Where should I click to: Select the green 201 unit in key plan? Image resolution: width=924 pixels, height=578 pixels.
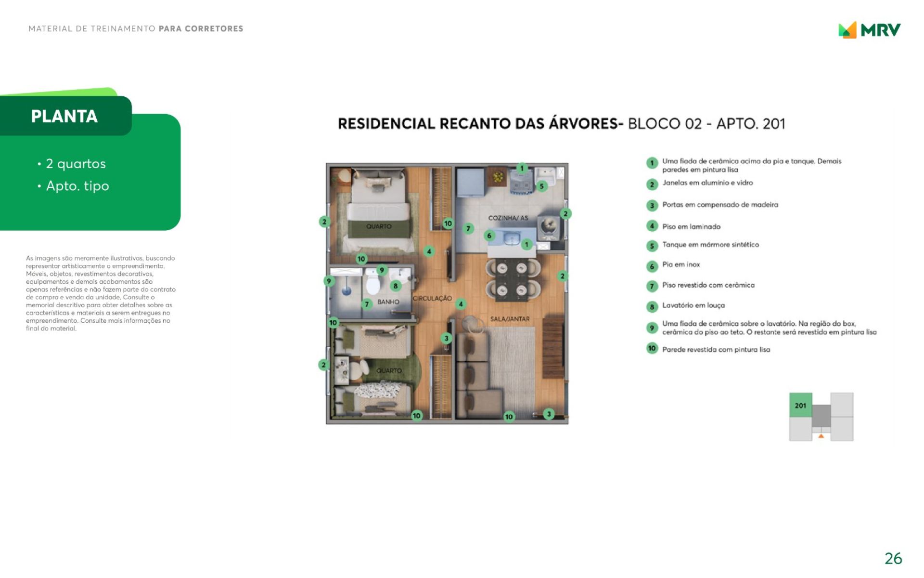click(x=800, y=405)
